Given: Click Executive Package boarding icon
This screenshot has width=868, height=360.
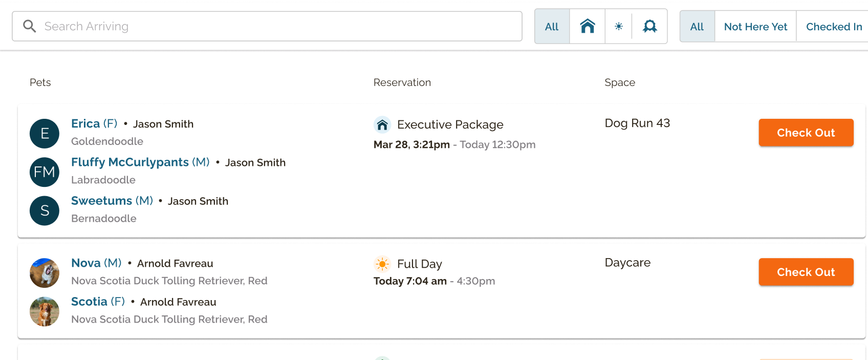Looking at the screenshot, I should pyautogui.click(x=382, y=124).
